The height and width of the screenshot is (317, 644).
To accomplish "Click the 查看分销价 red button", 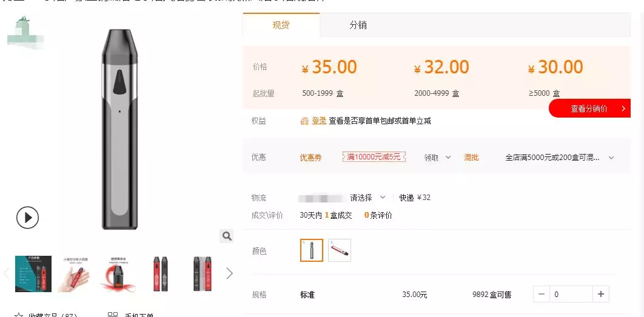I will 590,108.
